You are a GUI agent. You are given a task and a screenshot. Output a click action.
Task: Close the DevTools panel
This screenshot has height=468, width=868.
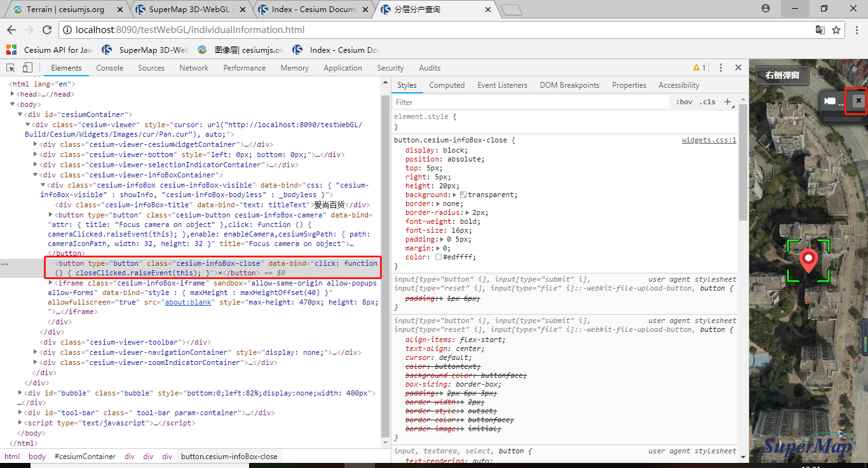click(738, 67)
